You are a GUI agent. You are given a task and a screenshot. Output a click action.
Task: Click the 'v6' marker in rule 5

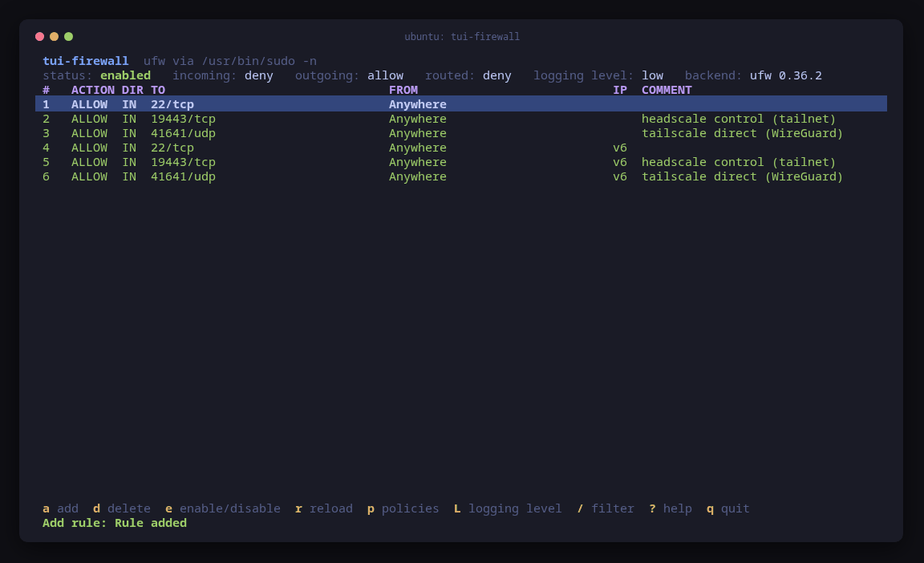(620, 162)
